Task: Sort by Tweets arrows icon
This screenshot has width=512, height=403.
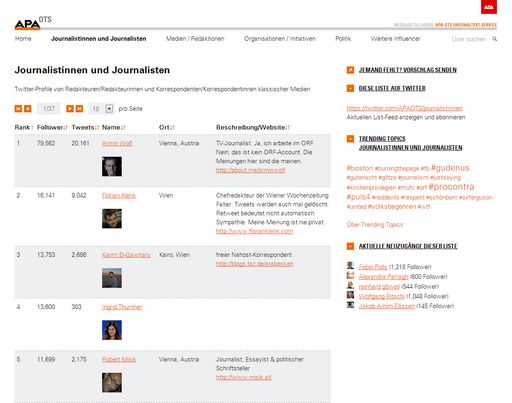Action: tap(97, 128)
